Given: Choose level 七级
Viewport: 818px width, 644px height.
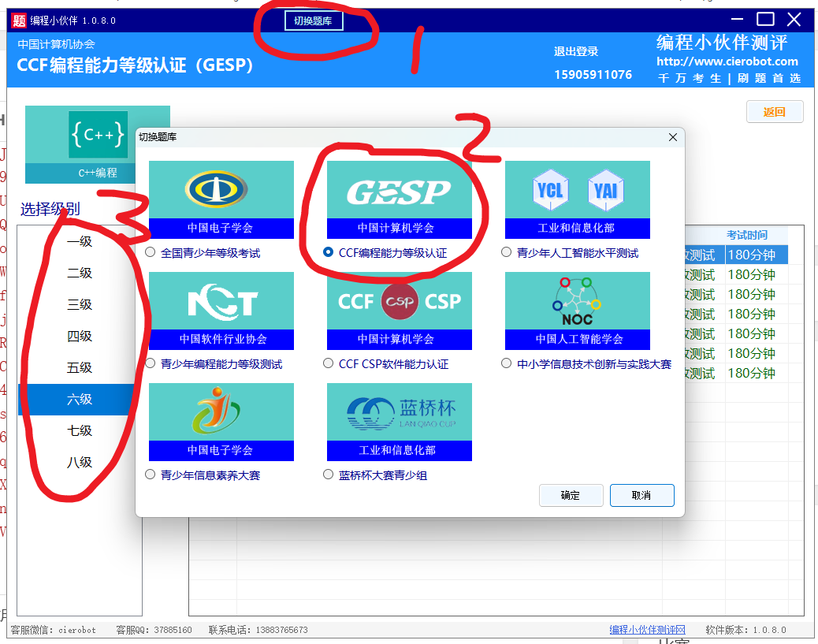Looking at the screenshot, I should [80, 431].
